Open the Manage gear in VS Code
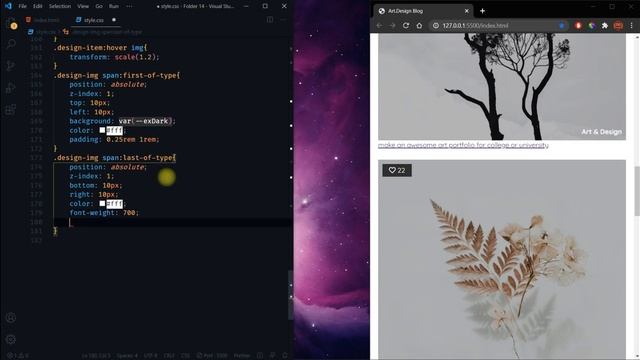Viewport: 640px width, 360px height. [11, 339]
